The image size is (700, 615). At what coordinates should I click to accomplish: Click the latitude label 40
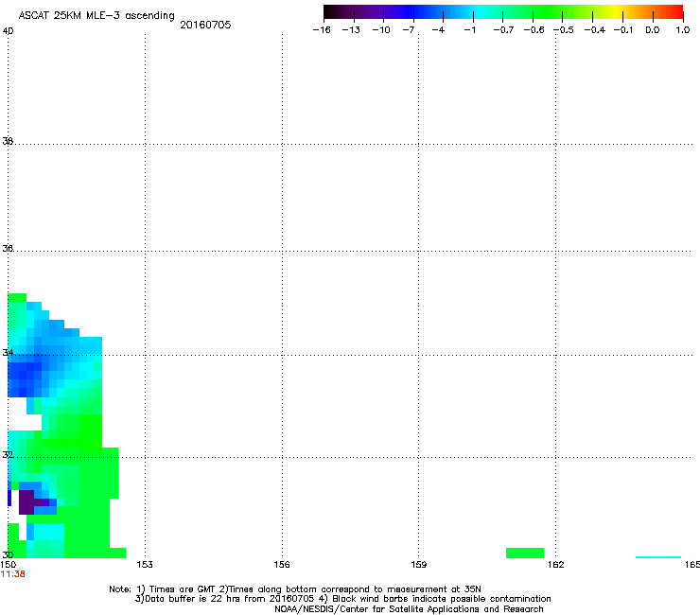click(x=8, y=31)
